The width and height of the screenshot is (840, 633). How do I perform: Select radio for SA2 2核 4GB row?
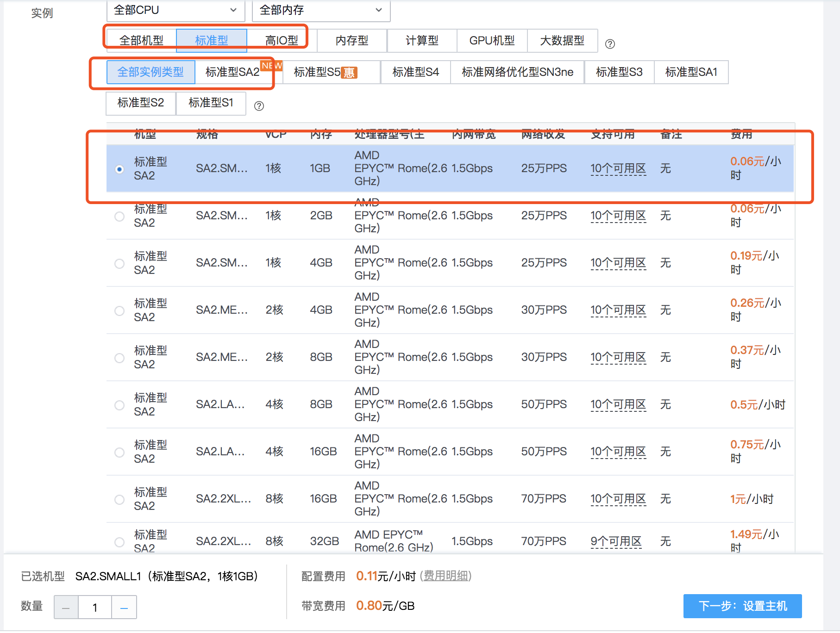pyautogui.click(x=119, y=310)
